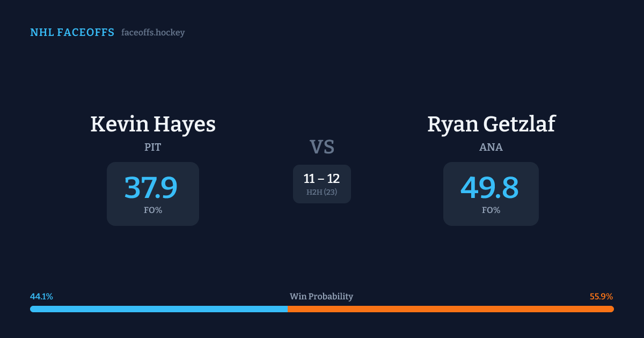644x338 pixels.
Task: Click the 49.8 faceoff percentage number
Action: coord(489,188)
